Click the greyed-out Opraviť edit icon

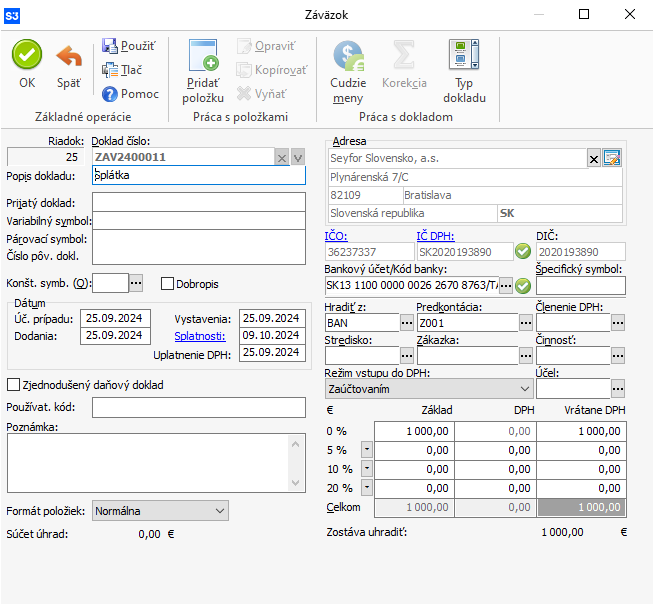tap(244, 46)
